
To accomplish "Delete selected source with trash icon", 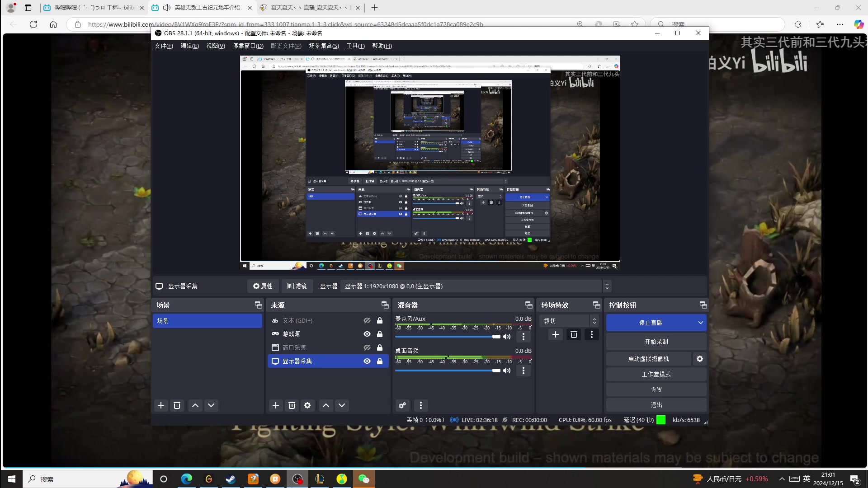I will point(292,405).
